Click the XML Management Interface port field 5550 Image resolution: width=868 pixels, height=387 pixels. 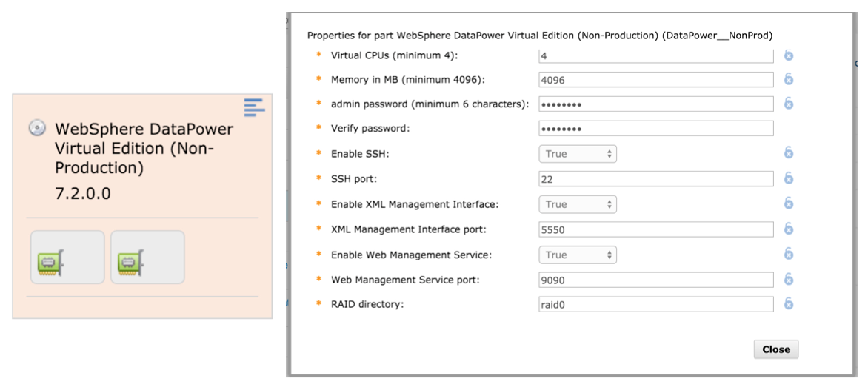pyautogui.click(x=656, y=229)
